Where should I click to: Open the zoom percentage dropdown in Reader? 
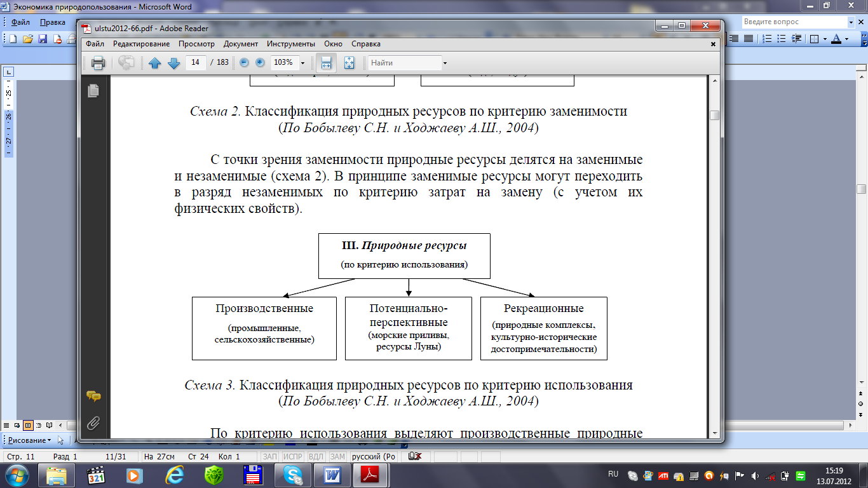[x=302, y=63]
